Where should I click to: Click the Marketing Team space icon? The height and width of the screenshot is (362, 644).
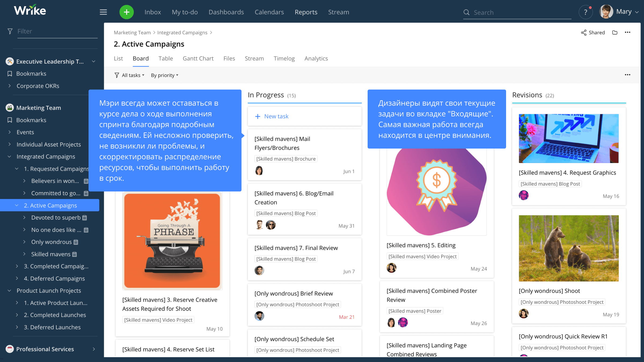click(10, 108)
